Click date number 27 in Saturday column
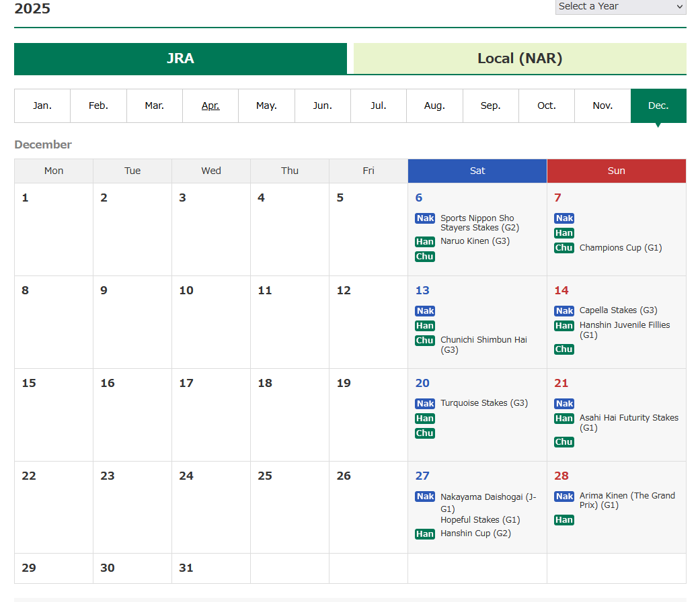Screen dimensions: 700x602 [422, 476]
